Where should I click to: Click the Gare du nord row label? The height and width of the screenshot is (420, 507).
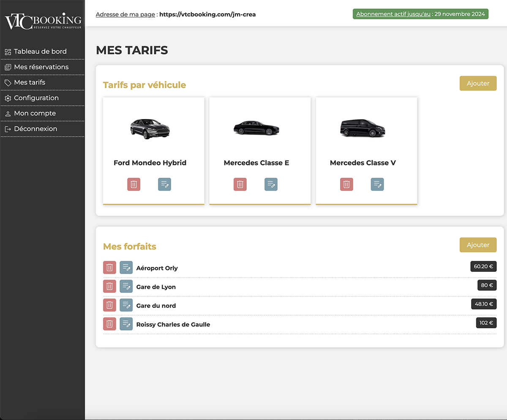[x=156, y=306]
